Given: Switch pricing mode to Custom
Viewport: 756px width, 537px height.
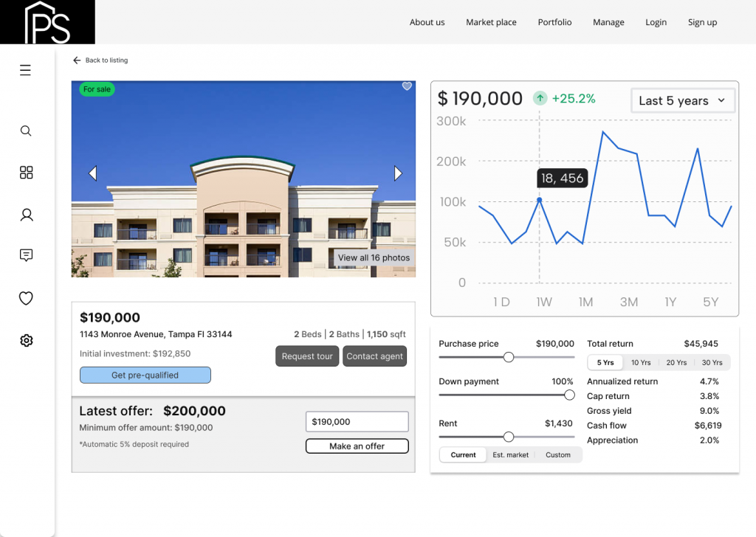Looking at the screenshot, I should 558,455.
